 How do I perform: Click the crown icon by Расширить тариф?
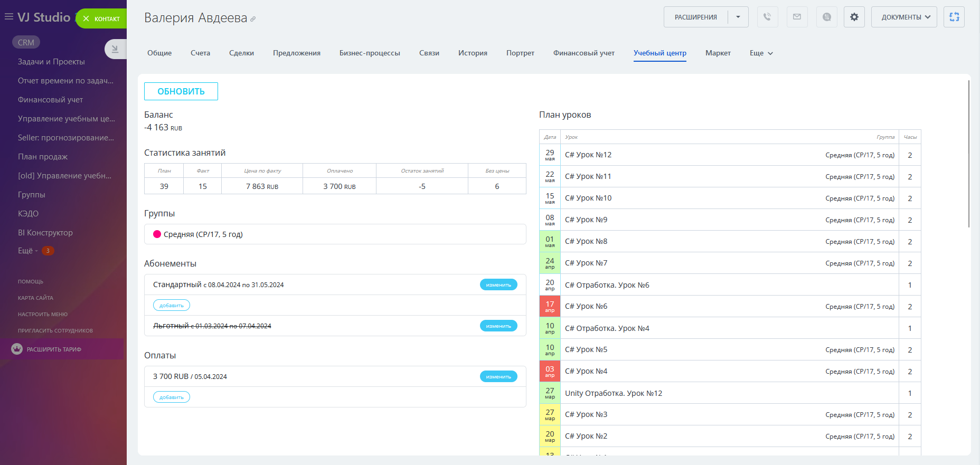coord(17,349)
